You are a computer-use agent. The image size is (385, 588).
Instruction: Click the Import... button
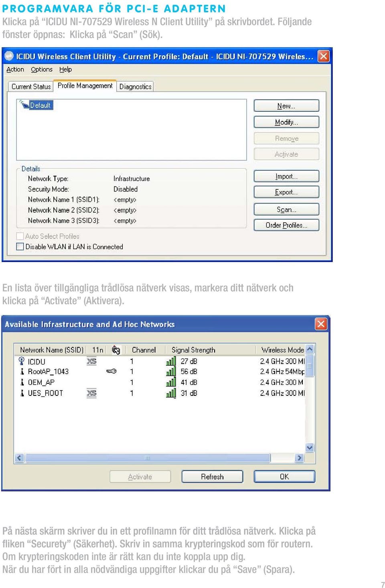pos(286,176)
